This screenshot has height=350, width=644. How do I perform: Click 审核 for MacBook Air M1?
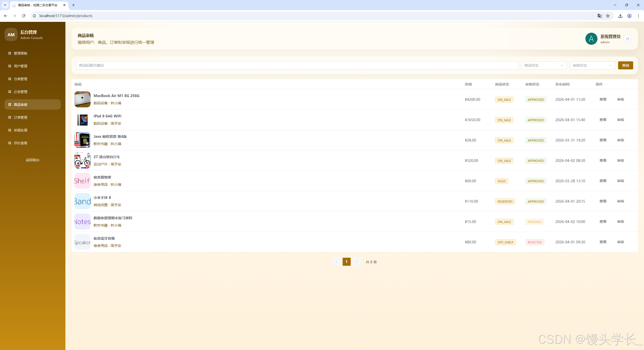621,99
